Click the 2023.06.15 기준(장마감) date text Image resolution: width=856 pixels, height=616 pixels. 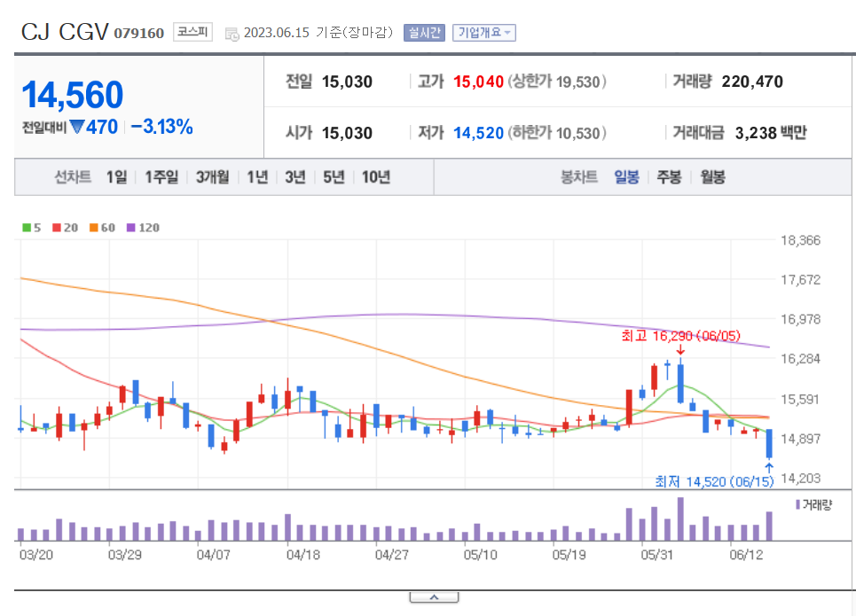318,33
